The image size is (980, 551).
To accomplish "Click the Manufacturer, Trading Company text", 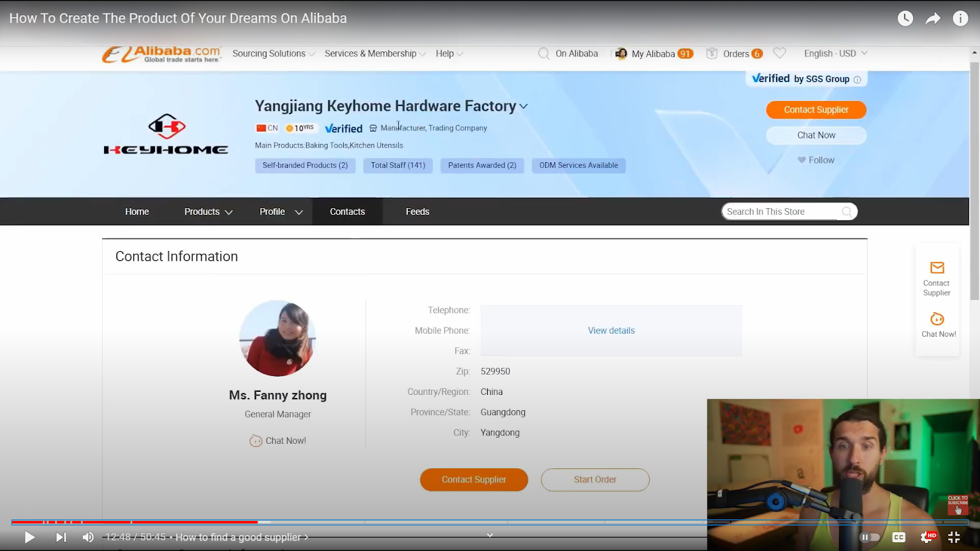I will (434, 128).
